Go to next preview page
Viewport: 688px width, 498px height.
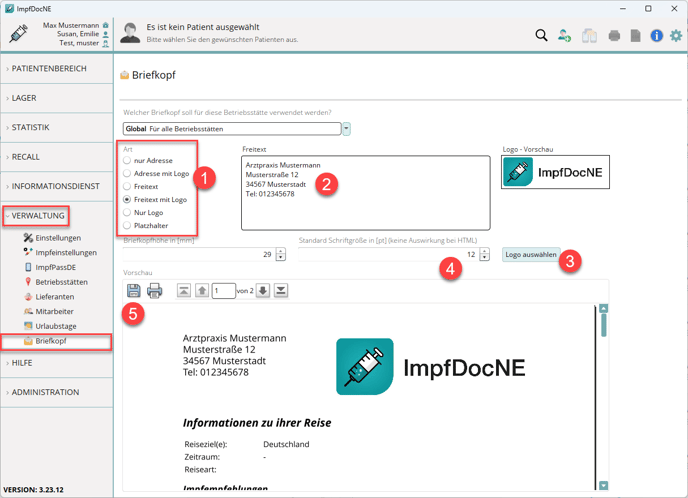263,290
